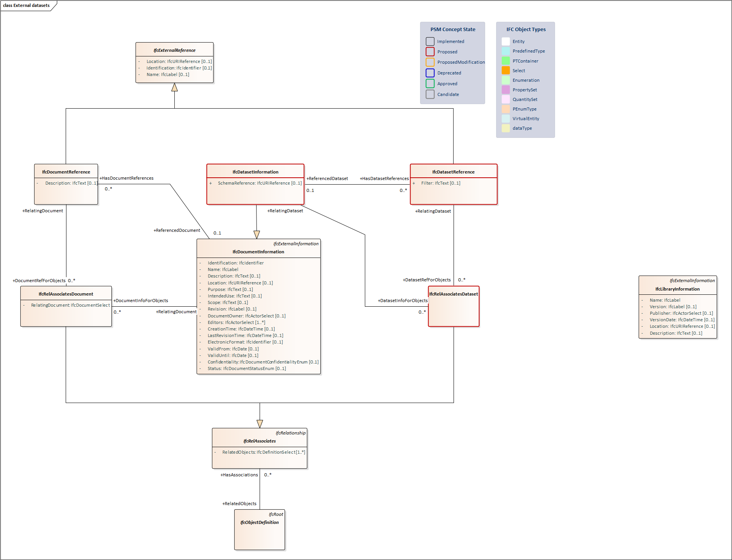Click the Enumeration type icon
Screen dimensions: 732x560
(x=506, y=80)
